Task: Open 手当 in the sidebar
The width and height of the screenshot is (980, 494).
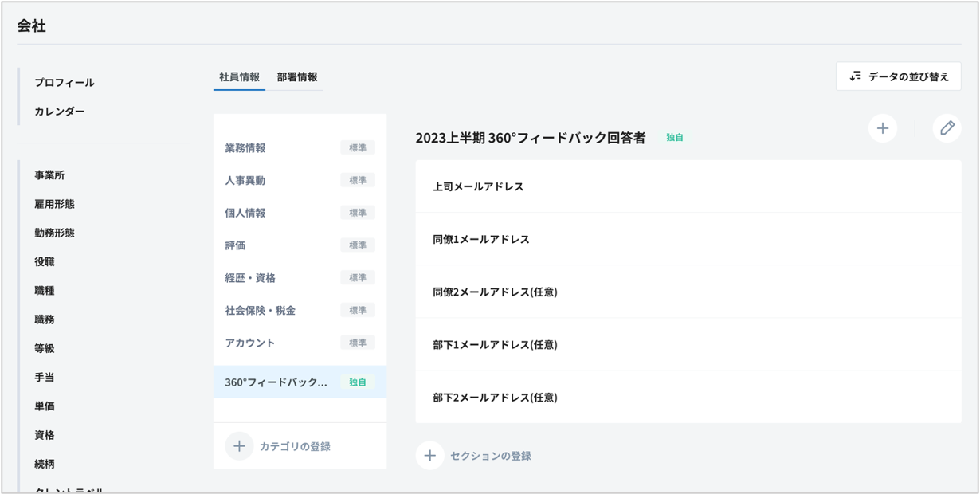Action: [x=45, y=378]
